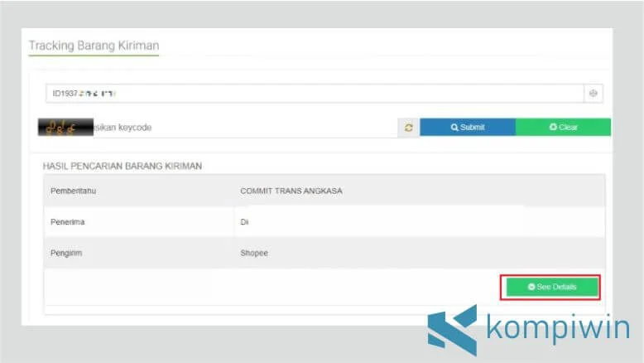Screen dimensions: 644x363
Task: Refresh the captcha using the reload icon
Action: [408, 128]
